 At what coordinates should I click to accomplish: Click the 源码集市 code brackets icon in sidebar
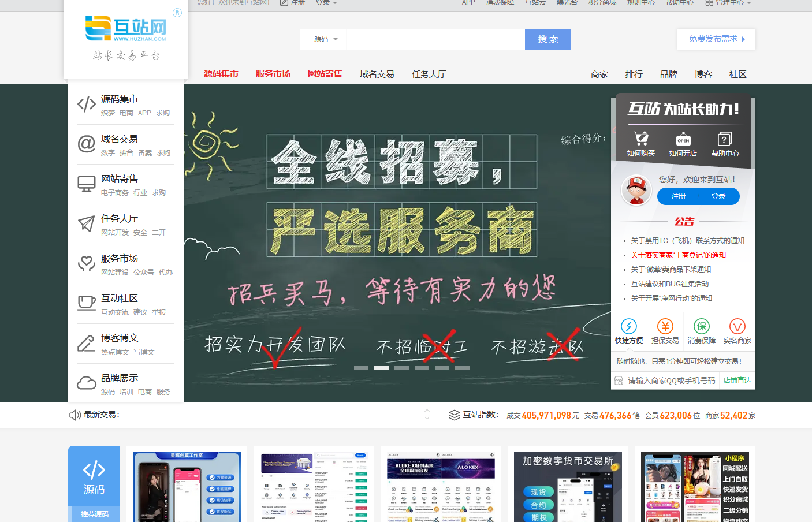click(x=87, y=105)
